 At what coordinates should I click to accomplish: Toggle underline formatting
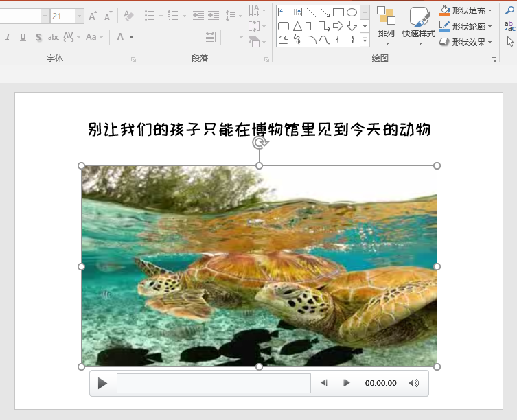[x=23, y=37]
